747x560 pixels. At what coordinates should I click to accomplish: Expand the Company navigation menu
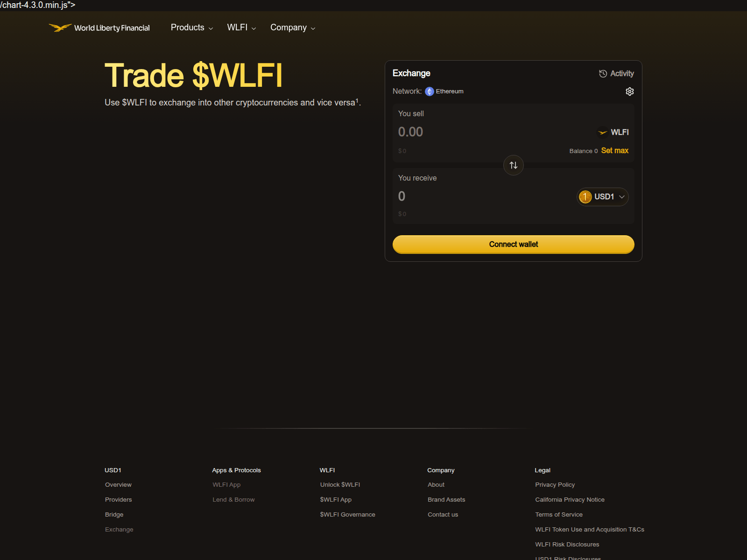click(293, 28)
